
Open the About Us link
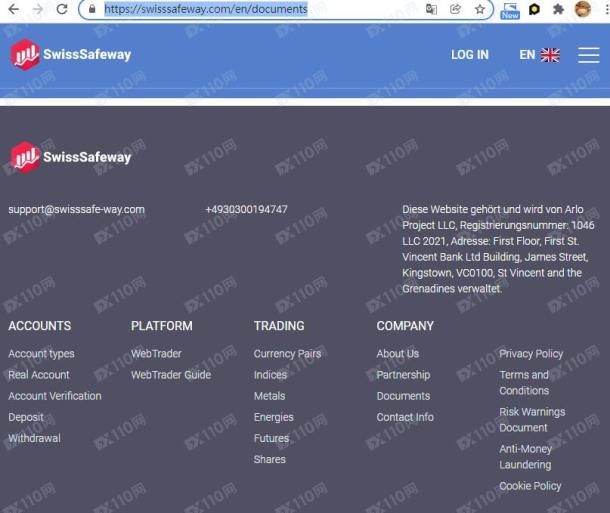click(398, 354)
